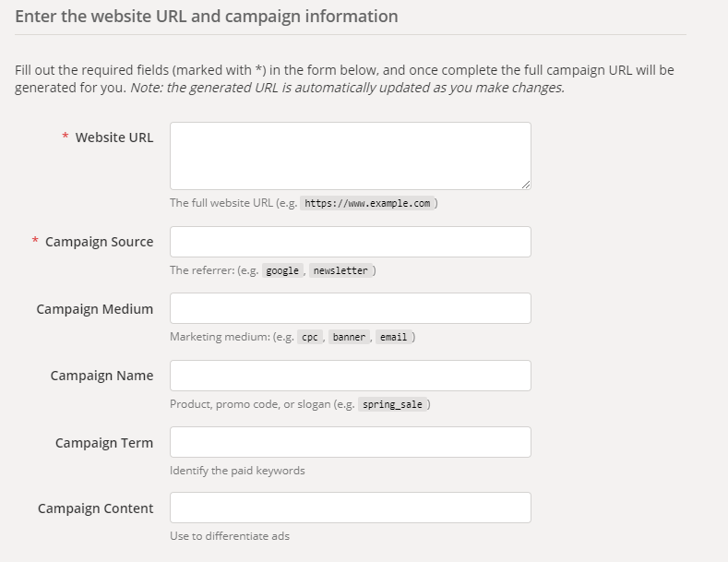Click the banner example code tag
Image resolution: width=728 pixels, height=562 pixels.
click(x=350, y=337)
